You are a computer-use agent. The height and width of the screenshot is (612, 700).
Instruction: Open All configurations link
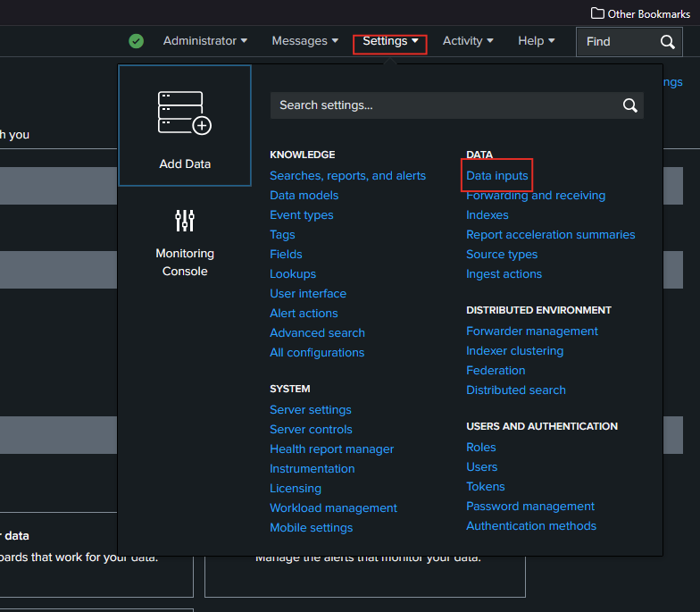tap(317, 352)
